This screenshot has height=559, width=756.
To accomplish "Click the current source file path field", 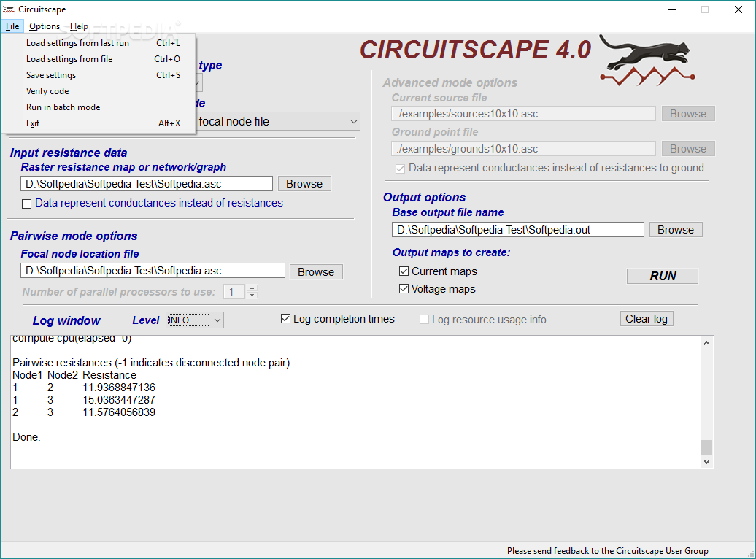I will 524,114.
